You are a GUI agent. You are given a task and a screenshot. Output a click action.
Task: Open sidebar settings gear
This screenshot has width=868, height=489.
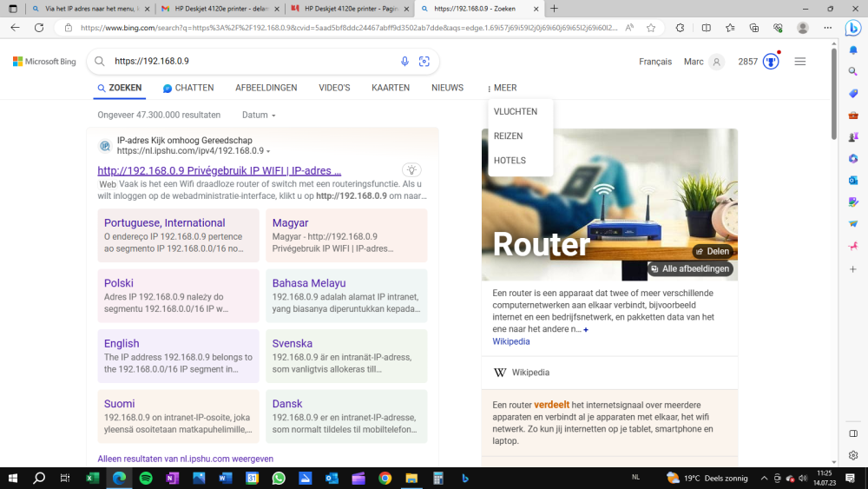(853, 455)
